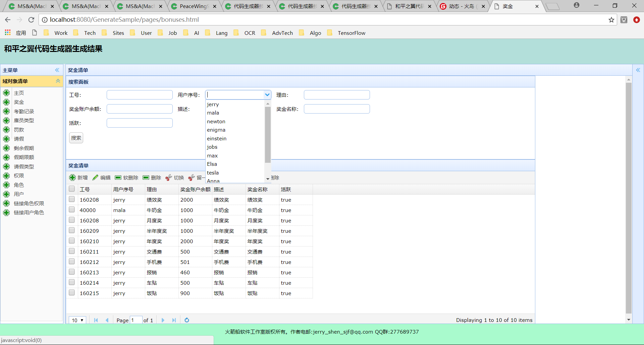Check the row for 160214 车贴
This screenshot has height=345, width=644.
(x=72, y=282)
